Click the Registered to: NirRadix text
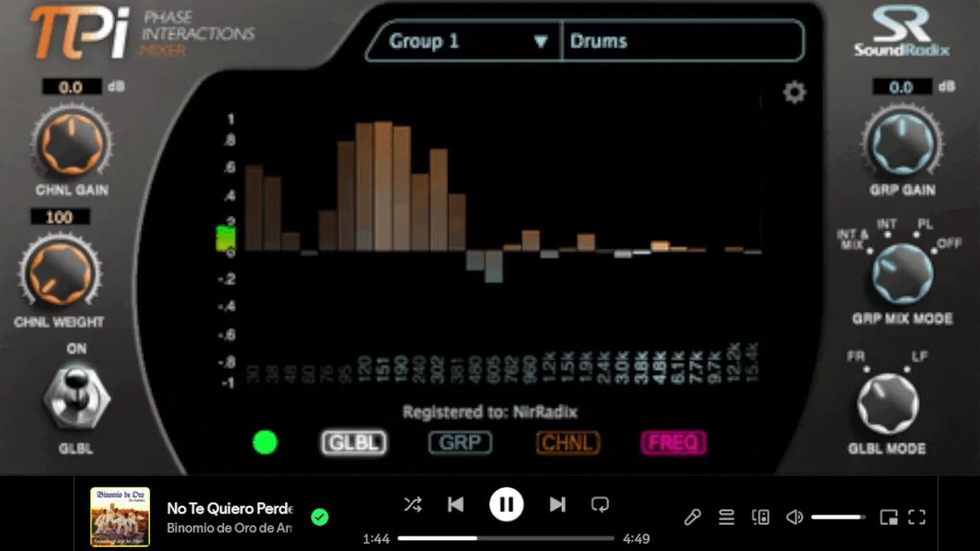Image resolution: width=980 pixels, height=551 pixels. 490,412
